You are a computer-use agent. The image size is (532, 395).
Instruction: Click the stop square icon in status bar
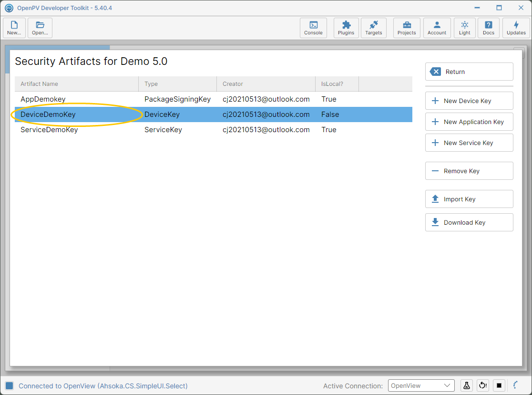[x=499, y=385]
